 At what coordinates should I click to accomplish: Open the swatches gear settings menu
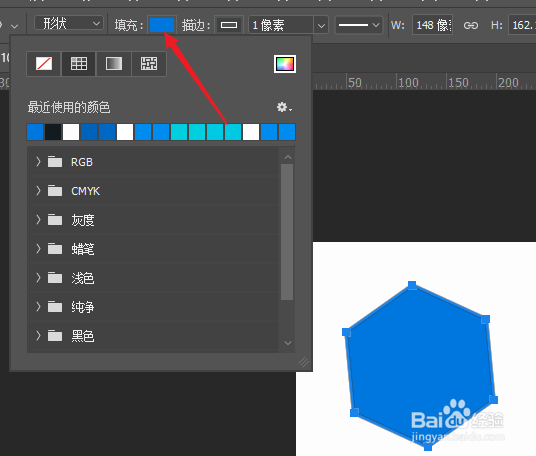284,107
